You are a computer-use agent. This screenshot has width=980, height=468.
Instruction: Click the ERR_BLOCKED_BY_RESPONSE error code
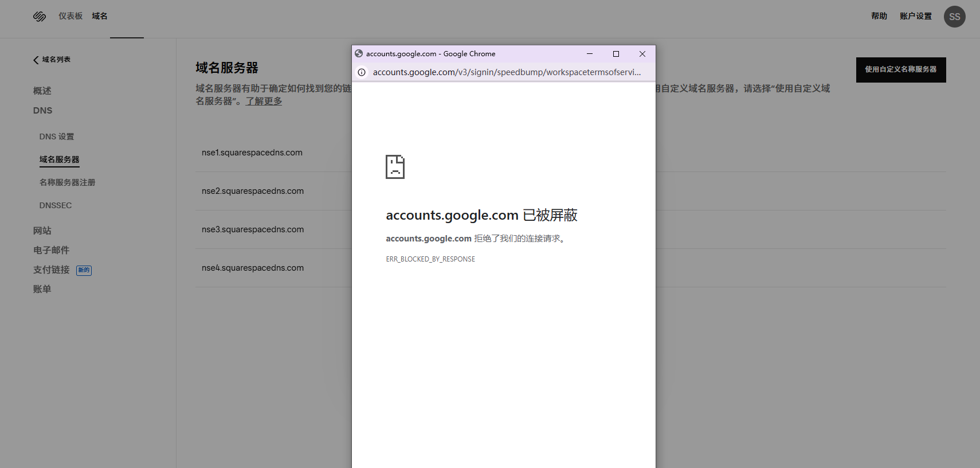click(x=430, y=259)
